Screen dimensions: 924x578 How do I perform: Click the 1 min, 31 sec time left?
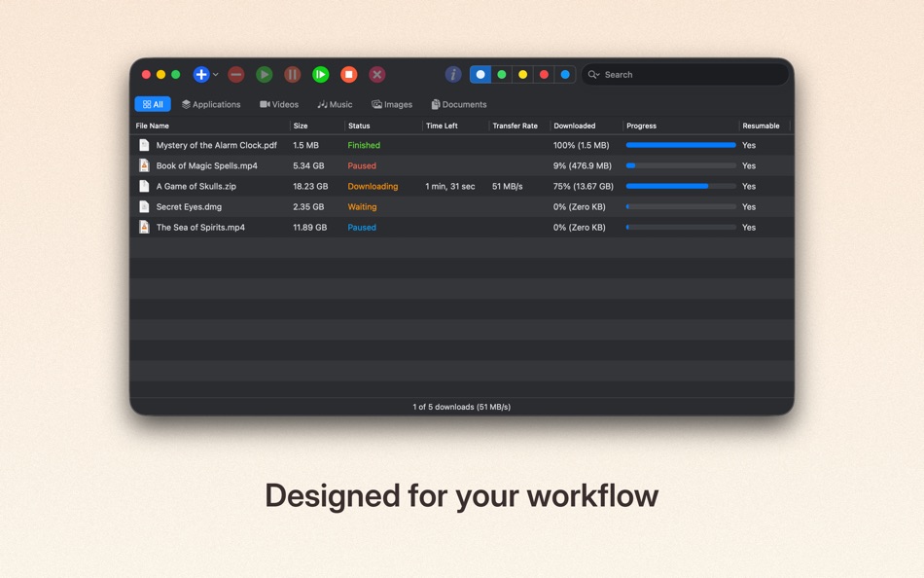(x=450, y=187)
